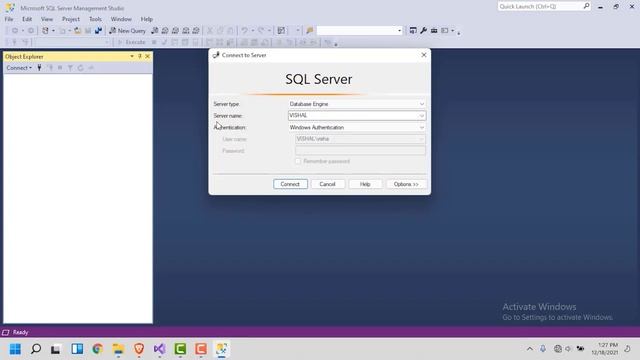Open File Explorer from the taskbar
The width and height of the screenshot is (640, 360).
click(118, 349)
